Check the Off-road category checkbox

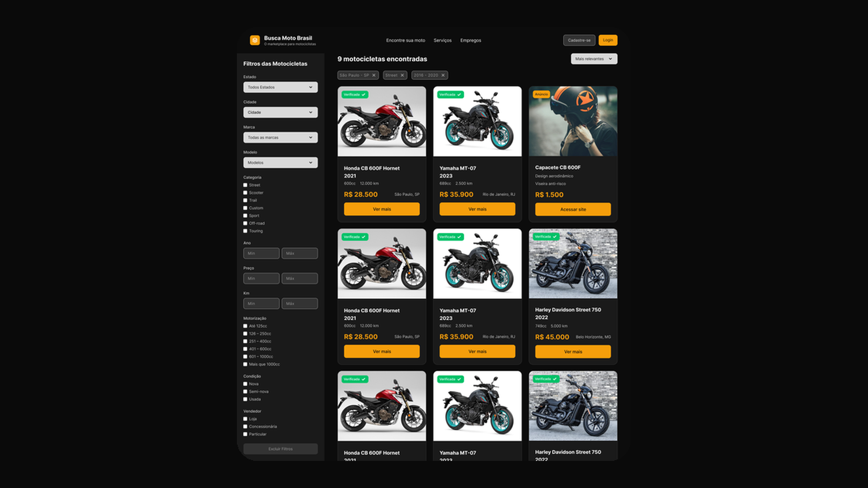245,224
